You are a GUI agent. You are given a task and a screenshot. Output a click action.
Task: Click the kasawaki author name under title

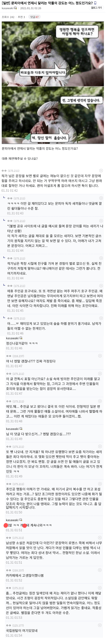coord(8,8)
